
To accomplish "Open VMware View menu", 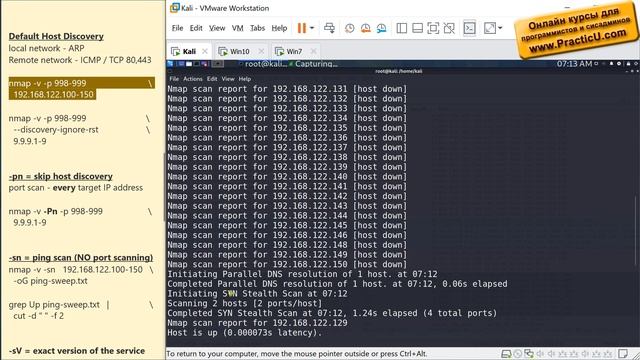I will point(217,28).
